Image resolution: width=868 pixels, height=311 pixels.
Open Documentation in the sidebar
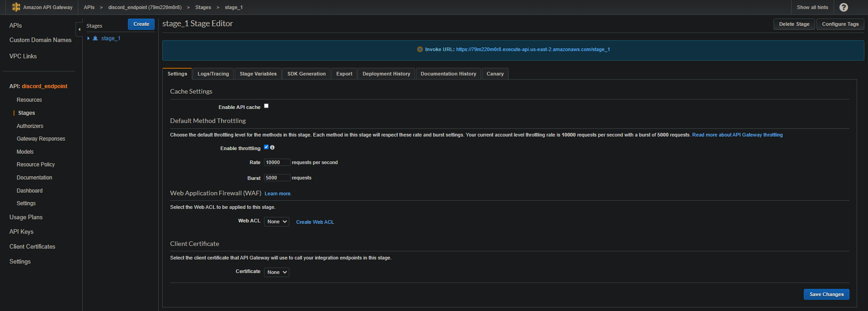tap(34, 178)
